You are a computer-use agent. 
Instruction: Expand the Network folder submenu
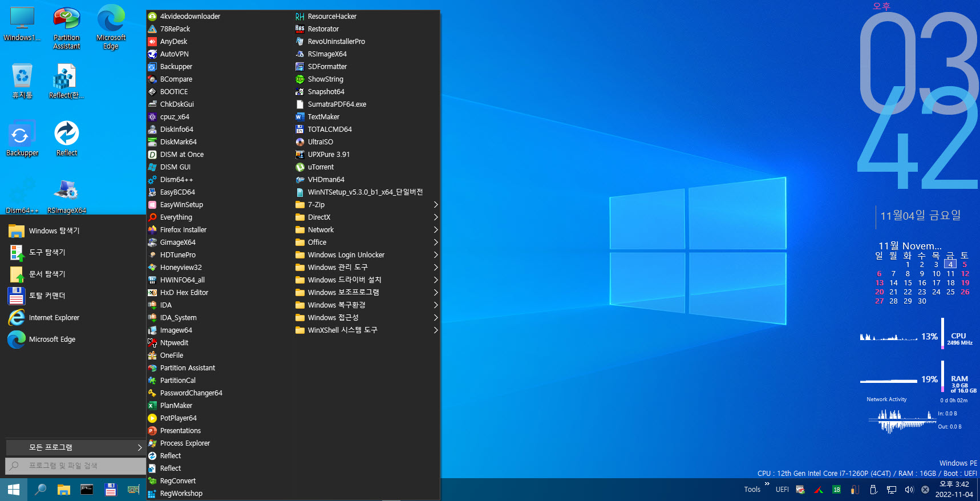coord(367,230)
